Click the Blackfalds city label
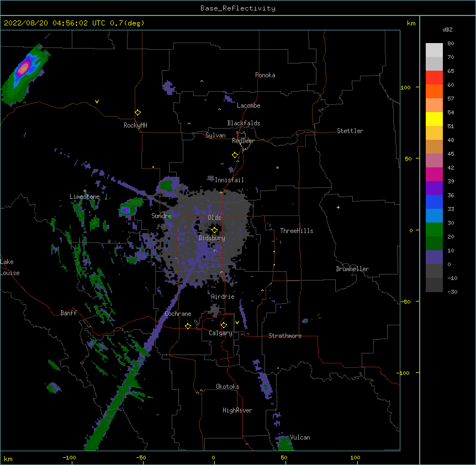This screenshot has width=476, height=465. pos(244,123)
